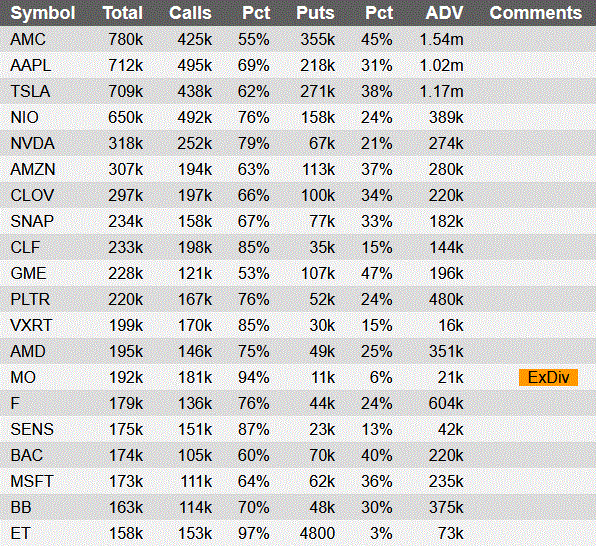Sort by the Total column header

click(123, 13)
